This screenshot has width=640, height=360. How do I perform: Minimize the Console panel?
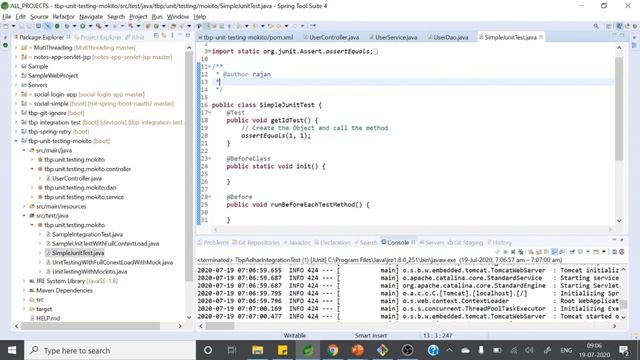[614, 240]
